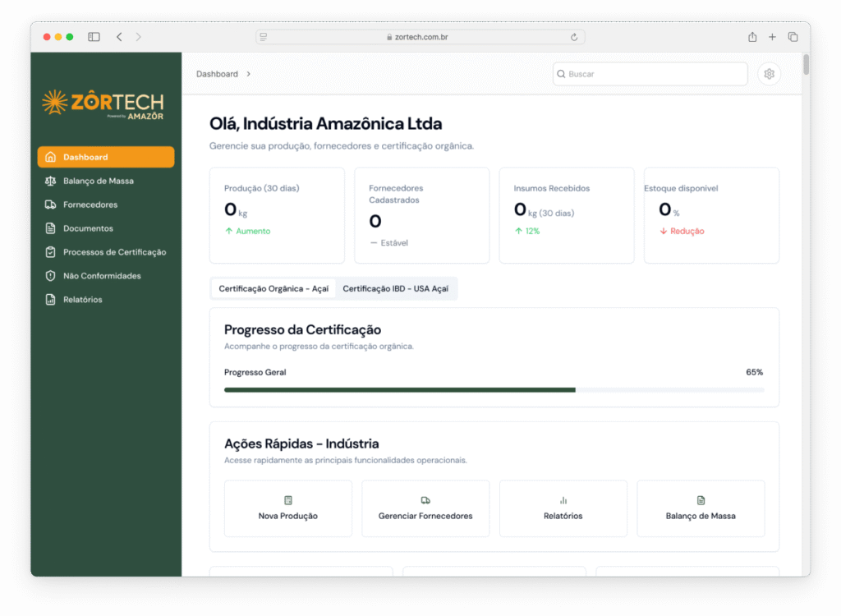Click the Não Conformidades shield icon
Image resolution: width=841 pixels, height=616 pixels.
[x=50, y=276]
